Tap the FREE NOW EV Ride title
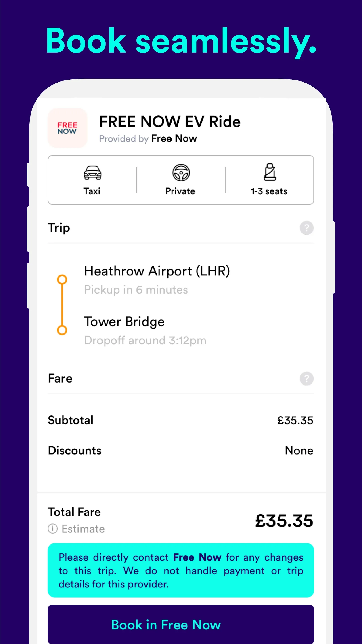This screenshot has width=362, height=644. 170,122
